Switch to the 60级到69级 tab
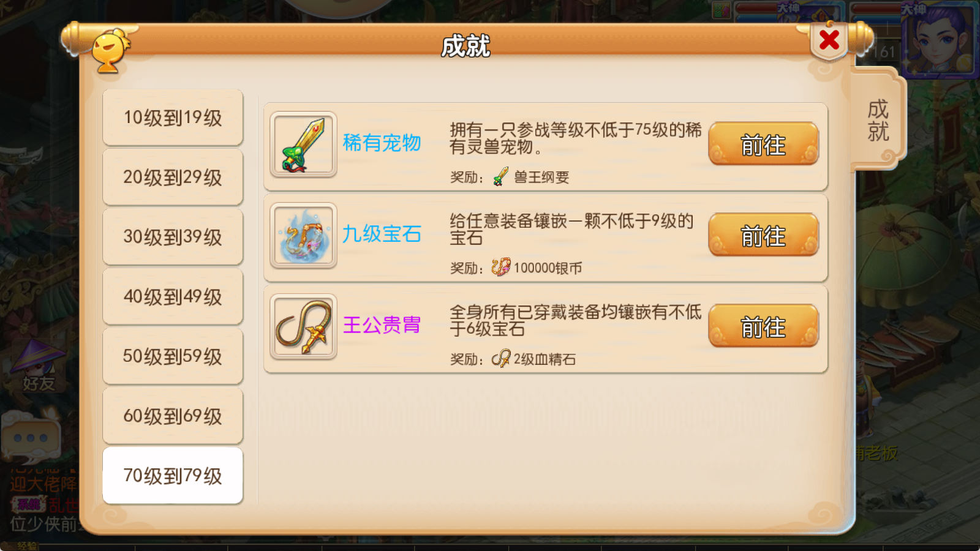 coord(173,416)
